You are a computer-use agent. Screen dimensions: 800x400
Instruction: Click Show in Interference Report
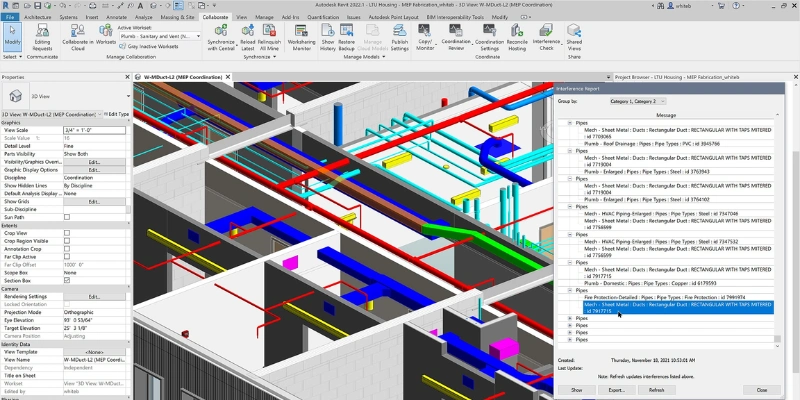(x=576, y=390)
